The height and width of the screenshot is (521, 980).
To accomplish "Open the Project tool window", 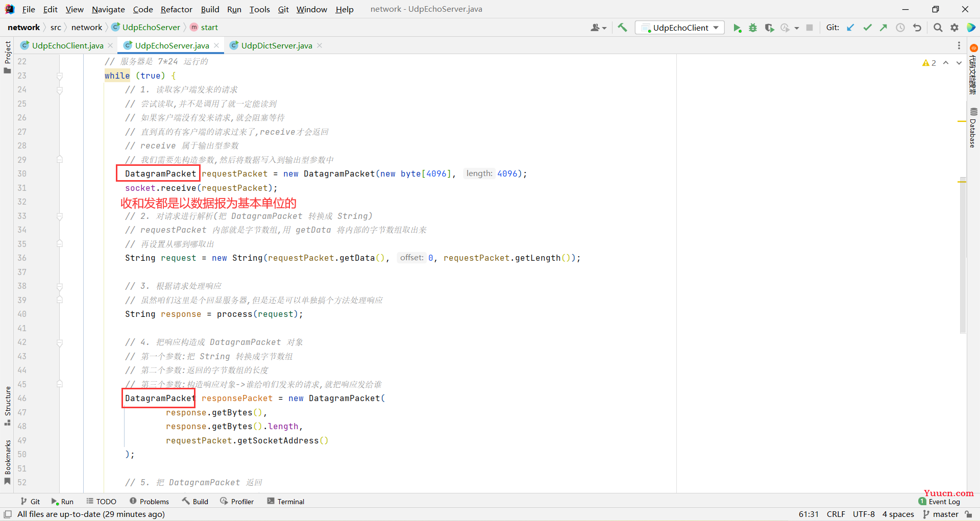I will pyautogui.click(x=7, y=57).
